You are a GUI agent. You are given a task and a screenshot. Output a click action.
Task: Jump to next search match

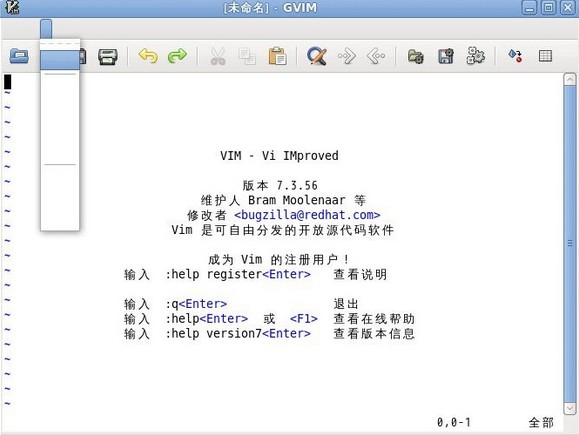pos(347,56)
